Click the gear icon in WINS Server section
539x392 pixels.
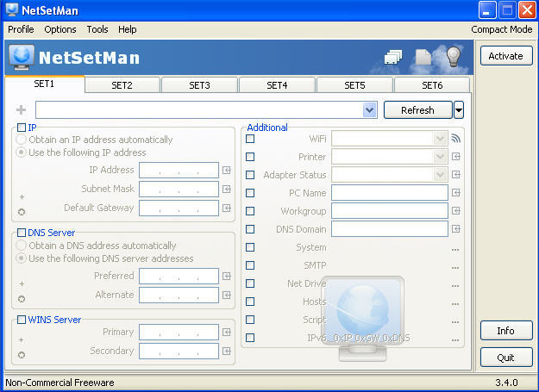point(22,355)
